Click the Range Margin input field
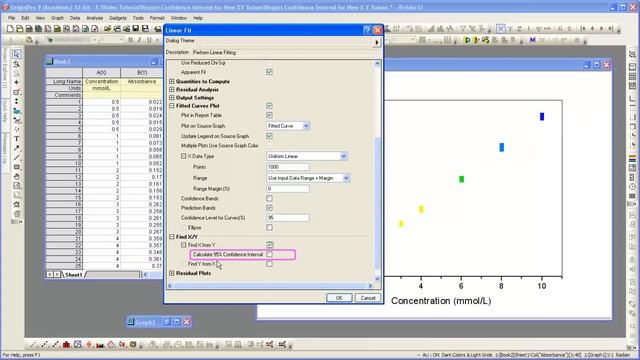Screen dimensions: 640x360 click(x=288, y=189)
